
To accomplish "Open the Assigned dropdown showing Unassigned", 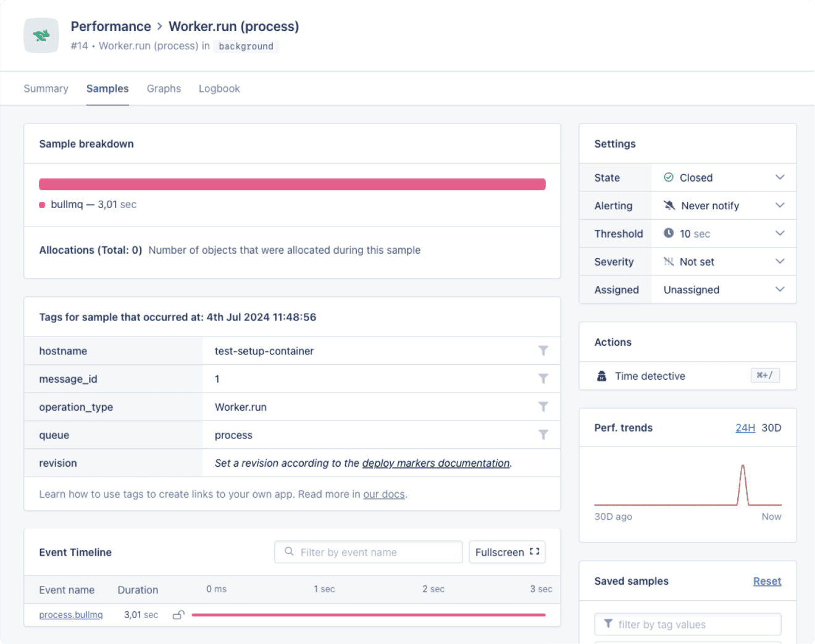I will (x=724, y=290).
